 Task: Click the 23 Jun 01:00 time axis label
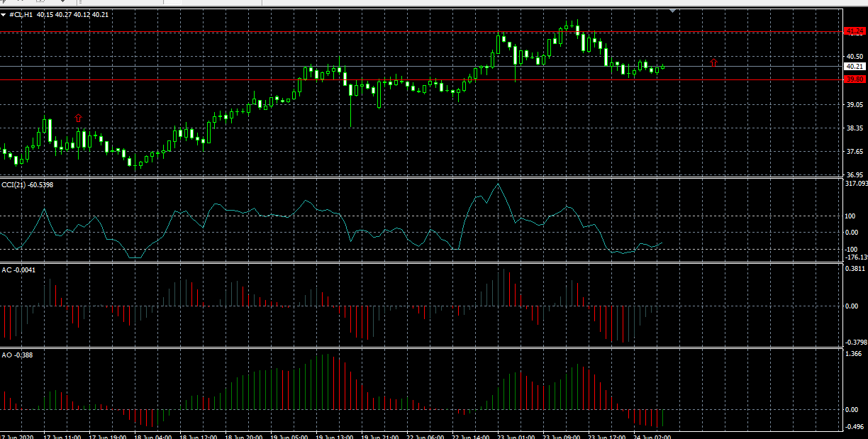[517, 437]
